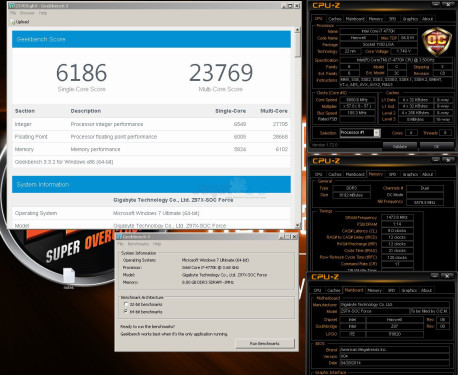Open Browser menu in Geekbench results window
Image resolution: width=458 pixels, height=375 pixels.
pos(27,13)
